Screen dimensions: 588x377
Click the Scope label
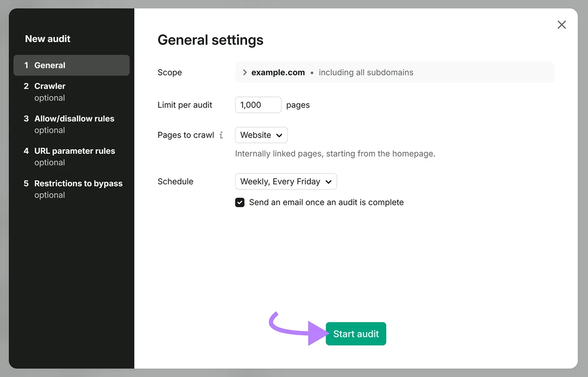coord(170,72)
